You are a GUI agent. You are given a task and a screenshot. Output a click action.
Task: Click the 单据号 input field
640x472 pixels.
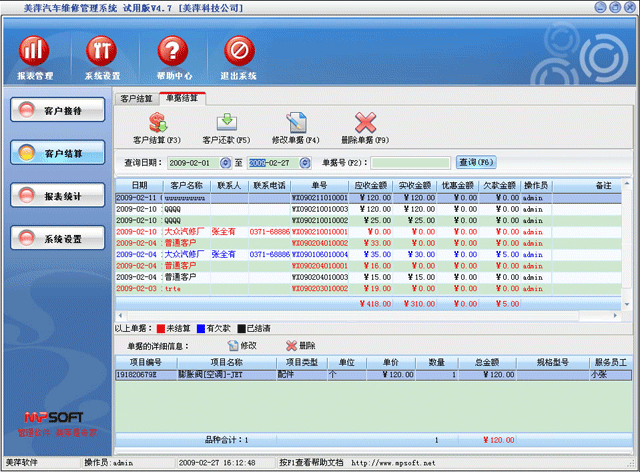[411, 162]
